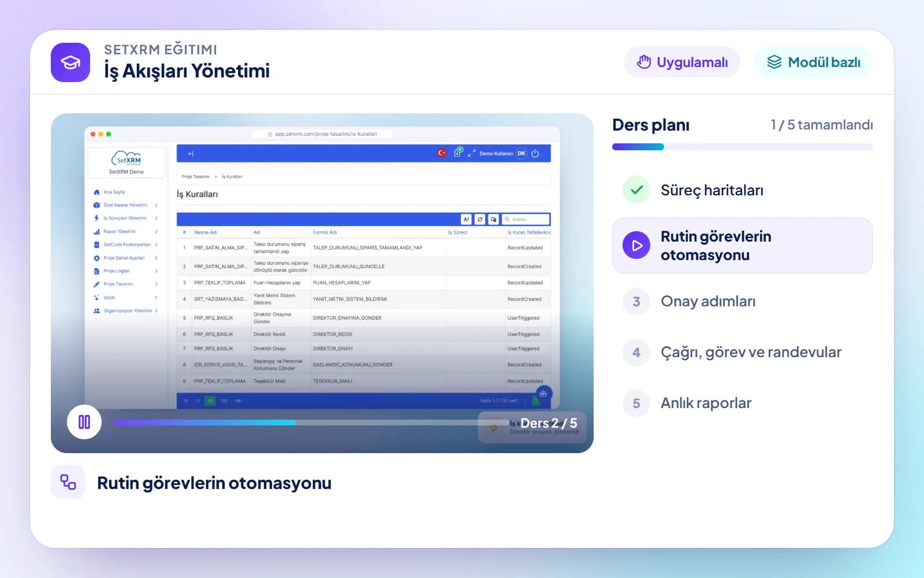
Task: Expand İş Süreçleri Yönetimi submenu arrow
Action: coord(157,218)
